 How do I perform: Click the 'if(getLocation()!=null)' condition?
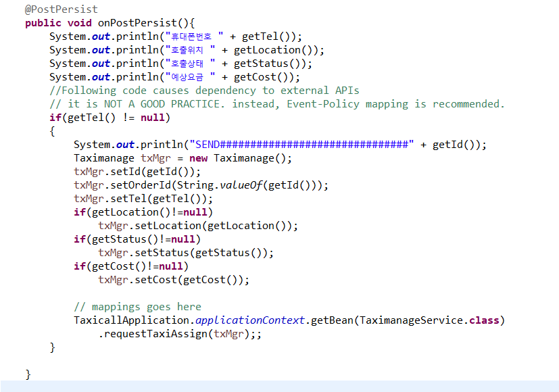(x=143, y=212)
